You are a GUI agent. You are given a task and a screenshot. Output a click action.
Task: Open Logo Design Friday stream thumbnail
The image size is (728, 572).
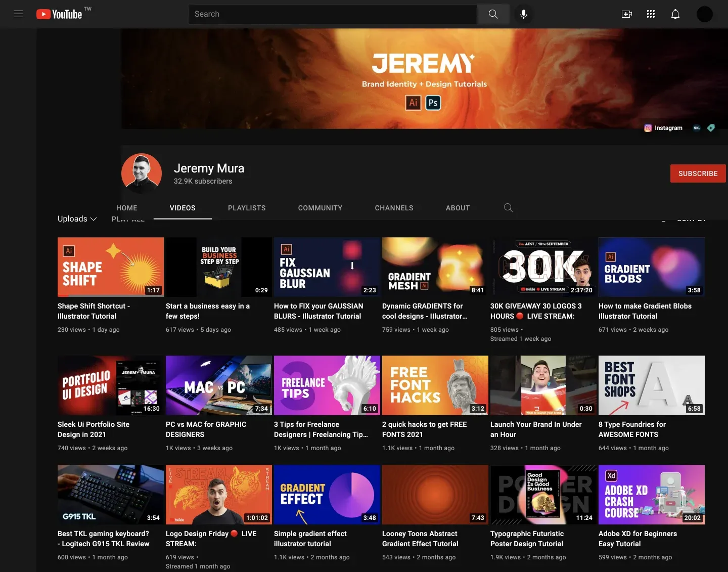[x=219, y=495]
